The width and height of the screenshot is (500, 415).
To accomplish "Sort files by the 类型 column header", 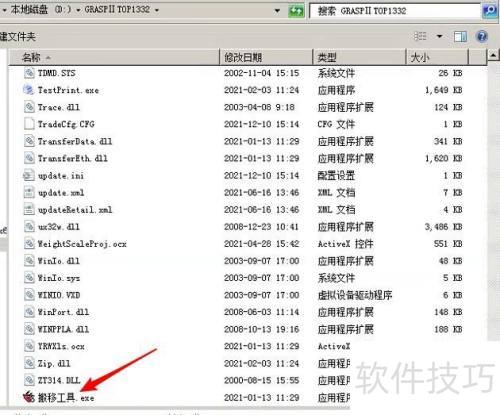I will (x=359, y=57).
